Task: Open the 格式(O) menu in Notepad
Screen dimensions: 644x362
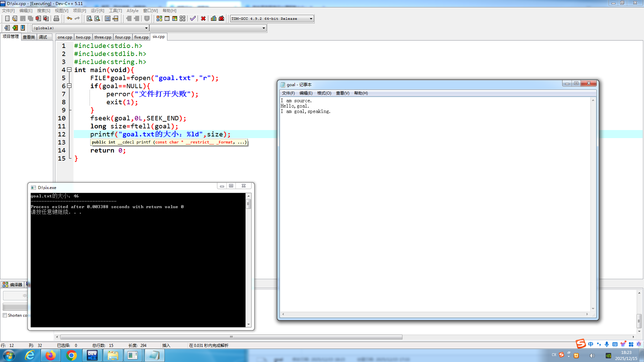Action: coord(324,93)
